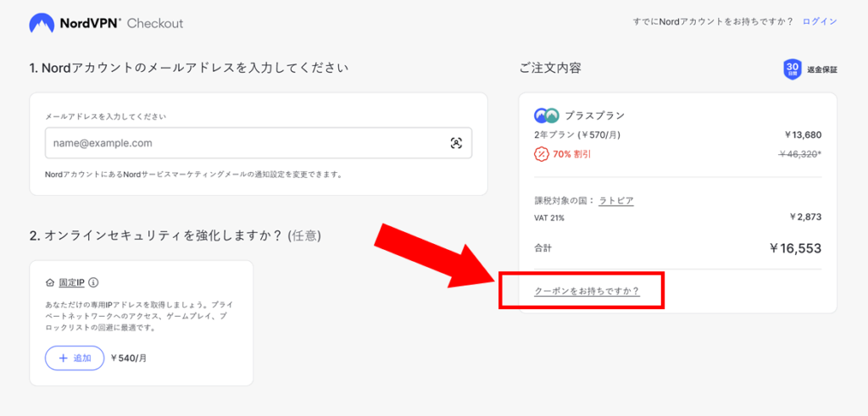Click the step 1 Nordアカウント heading
The width and height of the screenshot is (868, 416).
tap(189, 69)
